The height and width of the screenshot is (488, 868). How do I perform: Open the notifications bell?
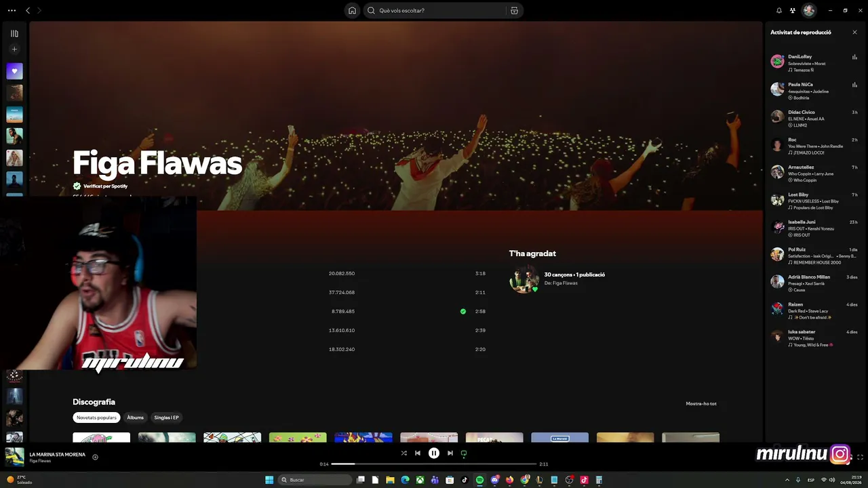[x=779, y=10]
